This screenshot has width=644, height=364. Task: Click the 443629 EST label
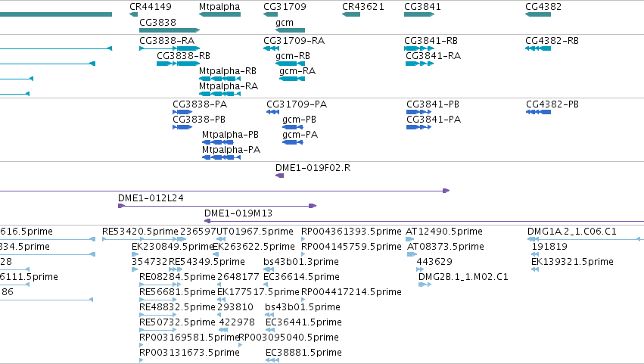pyautogui.click(x=434, y=262)
